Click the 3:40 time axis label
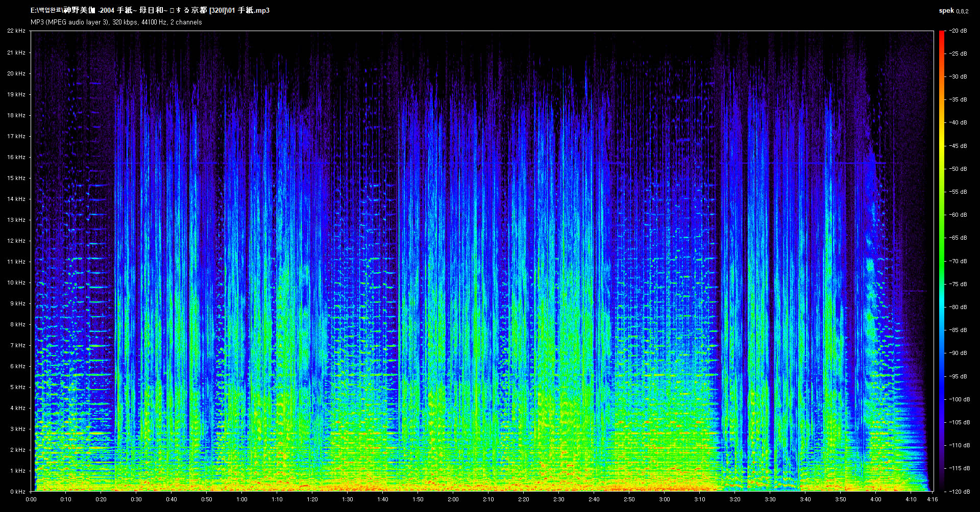Image resolution: width=980 pixels, height=512 pixels. pyautogui.click(x=805, y=499)
